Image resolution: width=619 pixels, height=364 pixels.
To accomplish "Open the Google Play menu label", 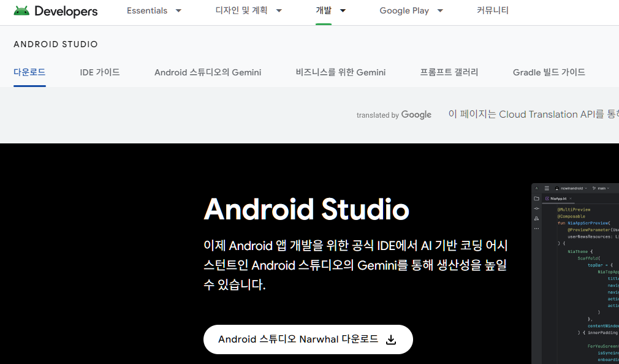I will pos(404,10).
